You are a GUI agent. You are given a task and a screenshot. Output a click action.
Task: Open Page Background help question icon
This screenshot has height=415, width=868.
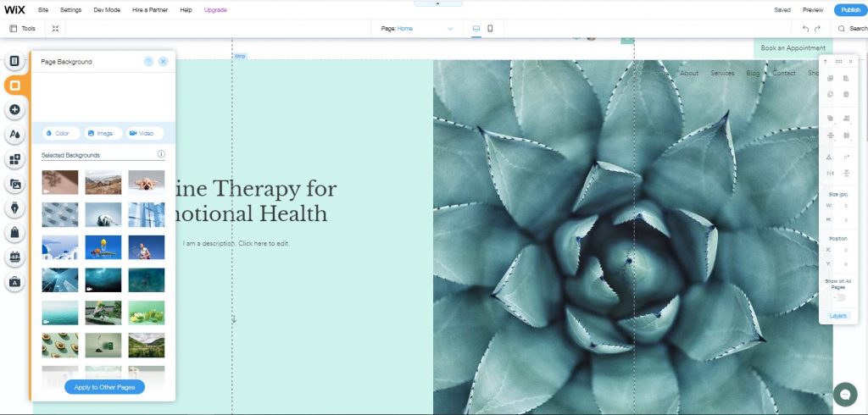tap(148, 62)
